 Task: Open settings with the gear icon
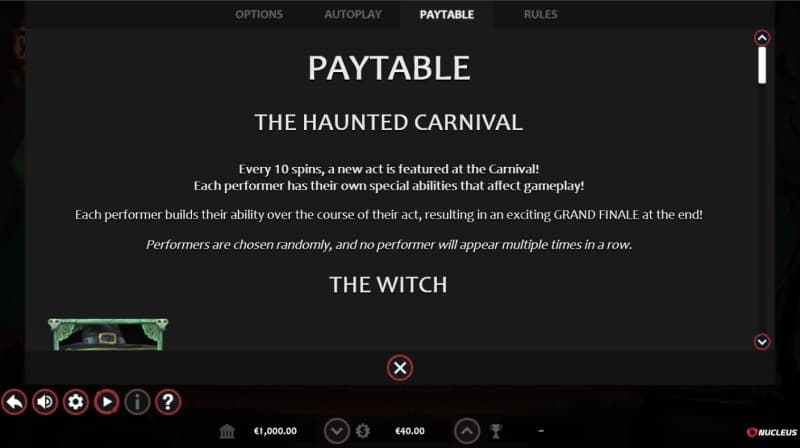(x=76, y=402)
